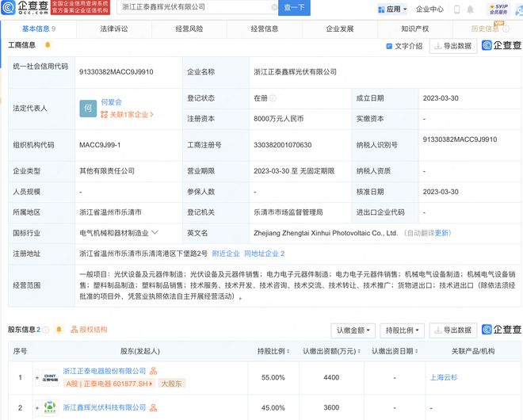Screen dimensions: 523x420
Task: Click the equity icon after 浙江正泰电器股份有限公司
Action: [x=153, y=371]
